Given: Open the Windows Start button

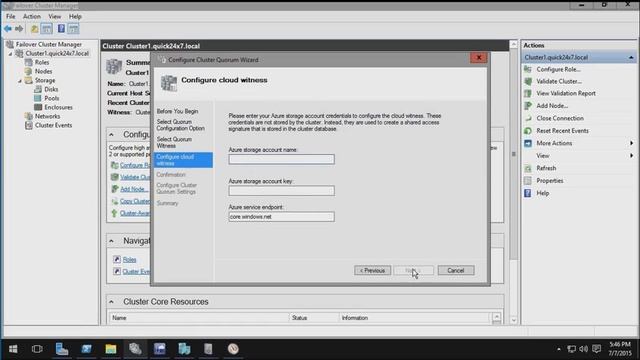Looking at the screenshot, I should pyautogui.click(x=13, y=349).
